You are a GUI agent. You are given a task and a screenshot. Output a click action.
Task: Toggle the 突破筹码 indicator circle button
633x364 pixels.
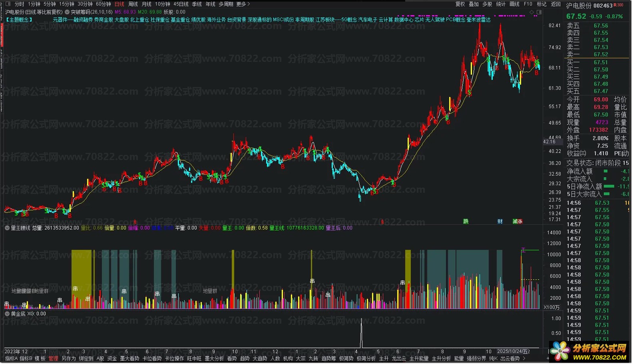click(x=67, y=12)
